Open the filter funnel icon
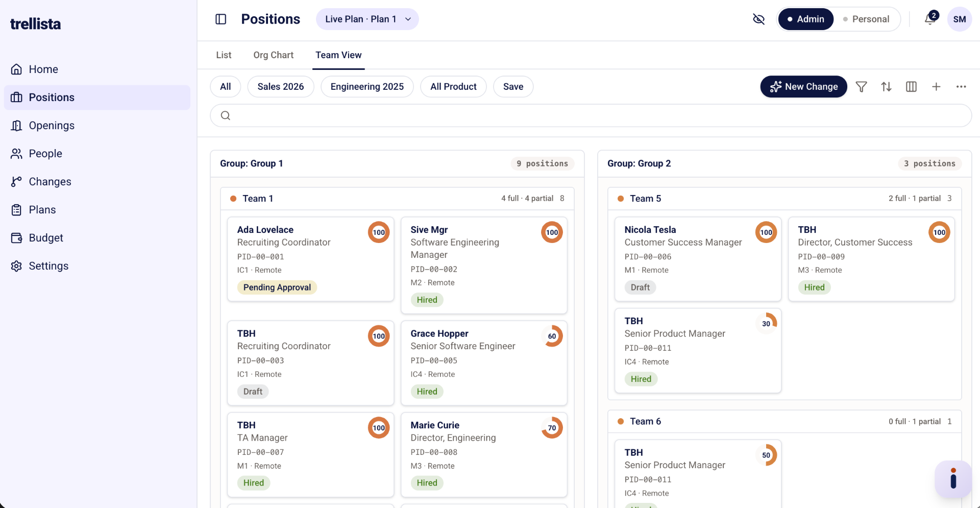Viewport: 980px width, 508px height. coord(861,87)
